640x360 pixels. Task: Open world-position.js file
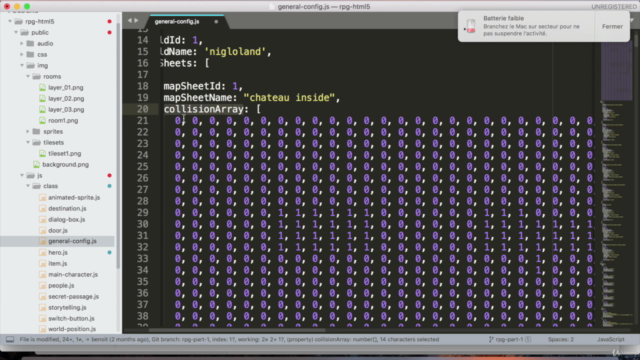coord(72,329)
